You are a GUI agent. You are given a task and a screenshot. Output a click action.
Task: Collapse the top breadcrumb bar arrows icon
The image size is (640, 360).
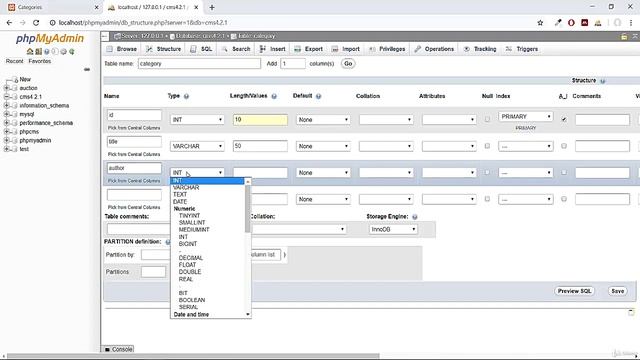click(636, 36)
